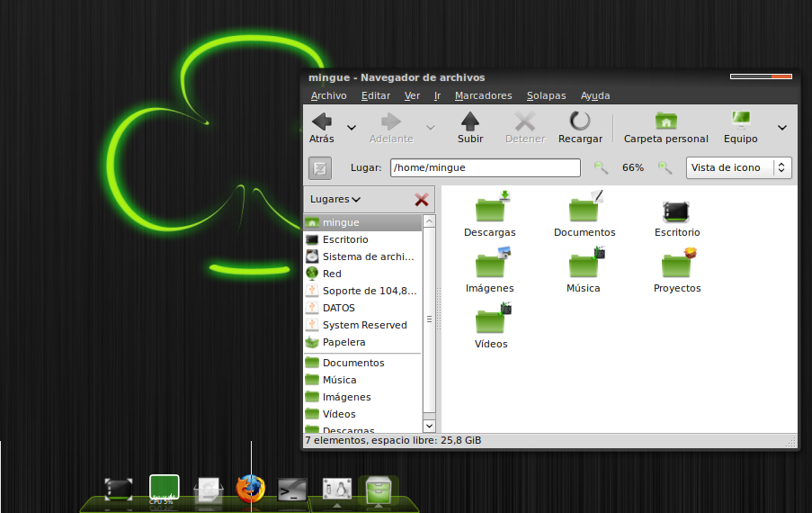
Task: Select the Documentos folder in main view
Action: [584, 214]
